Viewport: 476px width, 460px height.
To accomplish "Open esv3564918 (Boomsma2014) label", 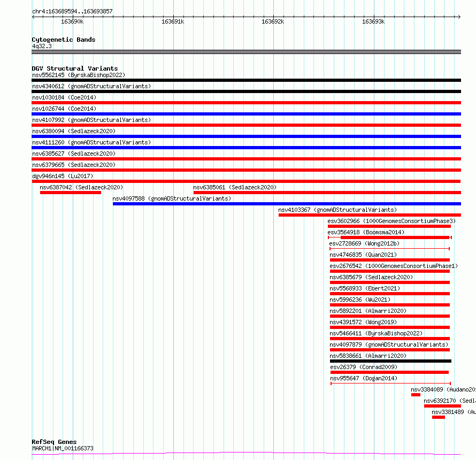I will pos(366,232).
